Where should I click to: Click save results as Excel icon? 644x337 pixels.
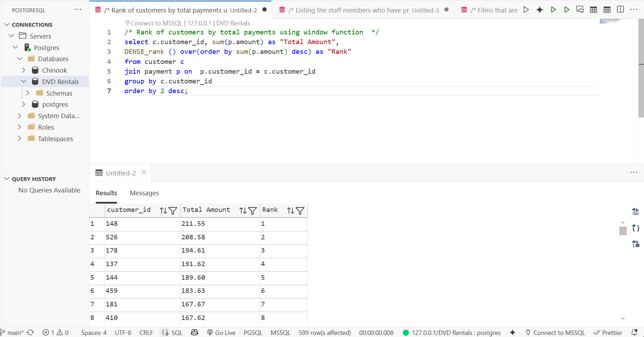pyautogui.click(x=636, y=244)
